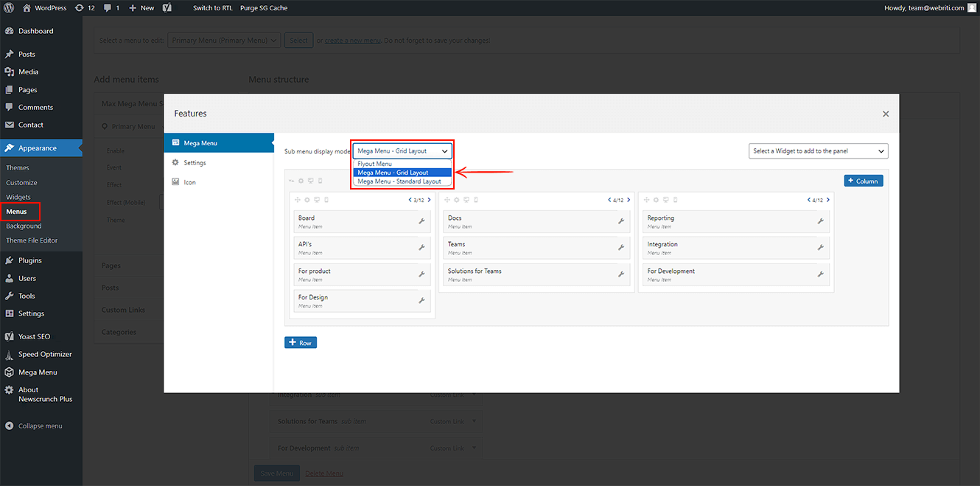Click the Yoast icon in admin bar
This screenshot has height=486, width=980.
coord(167,8)
